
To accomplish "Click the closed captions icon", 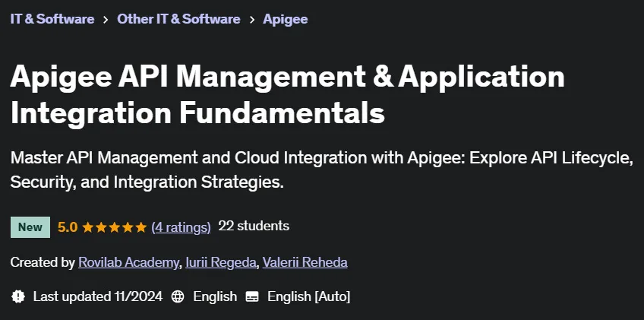I will [252, 296].
